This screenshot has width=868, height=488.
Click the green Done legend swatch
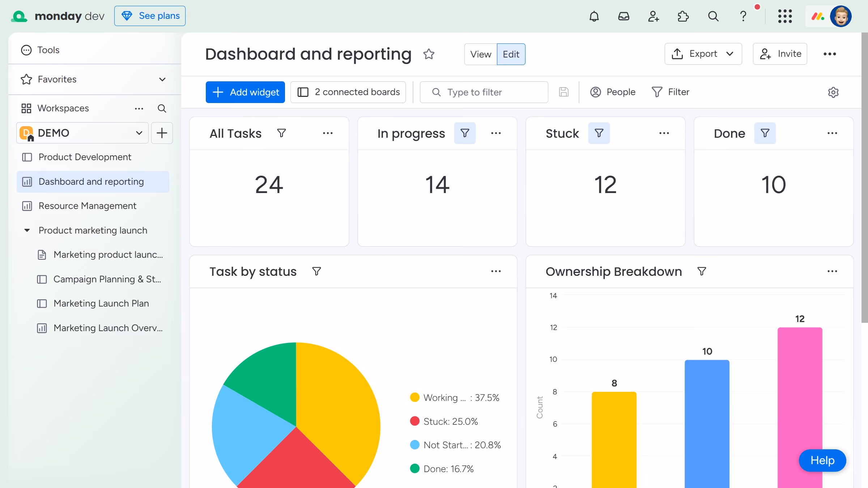[414, 468]
